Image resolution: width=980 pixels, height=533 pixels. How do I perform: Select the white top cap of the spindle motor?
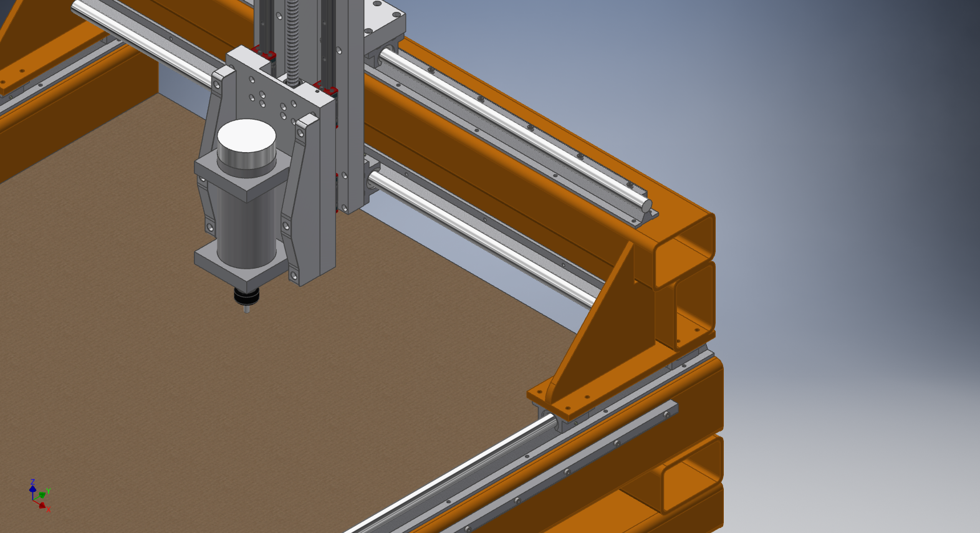pyautogui.click(x=246, y=136)
